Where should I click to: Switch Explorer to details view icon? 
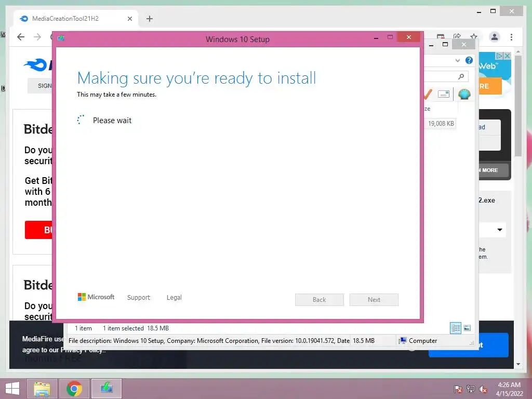pyautogui.click(x=455, y=328)
